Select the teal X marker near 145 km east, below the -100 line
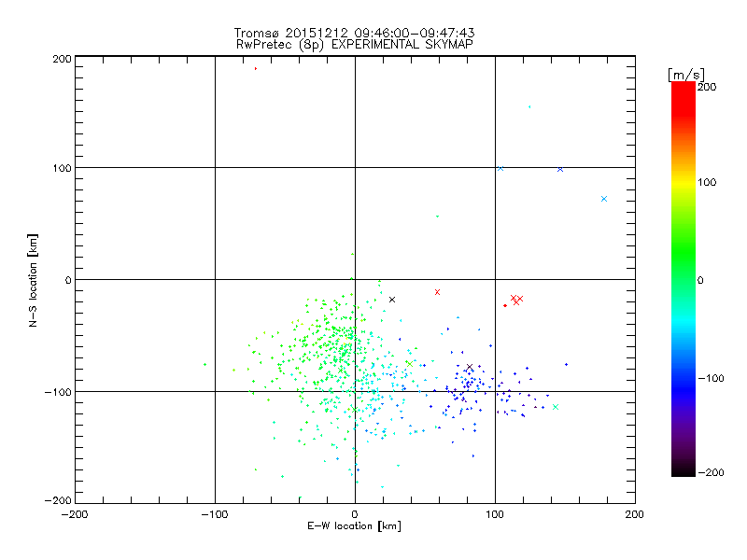 click(x=556, y=407)
